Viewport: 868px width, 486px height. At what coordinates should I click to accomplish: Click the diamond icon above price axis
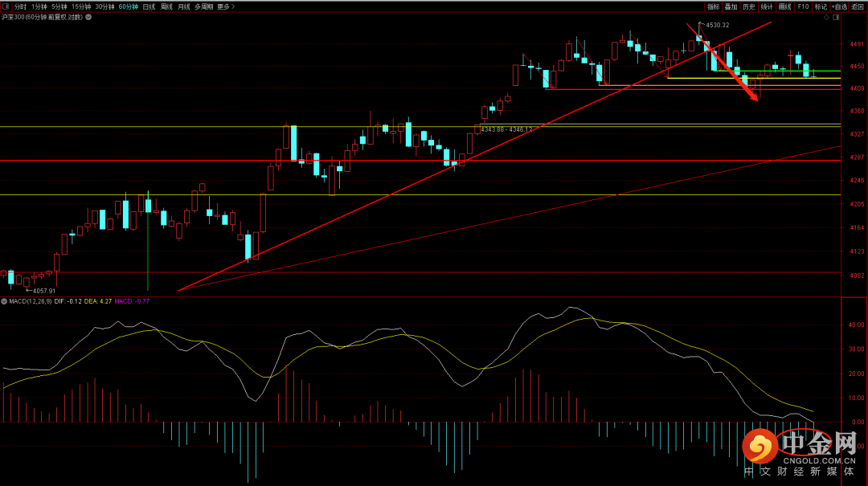pos(826,18)
